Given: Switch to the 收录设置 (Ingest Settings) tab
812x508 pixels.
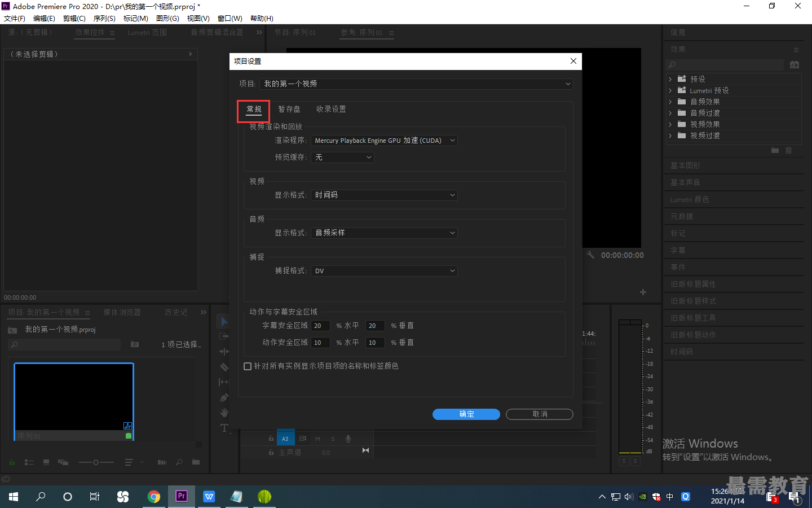Looking at the screenshot, I should [x=331, y=110].
